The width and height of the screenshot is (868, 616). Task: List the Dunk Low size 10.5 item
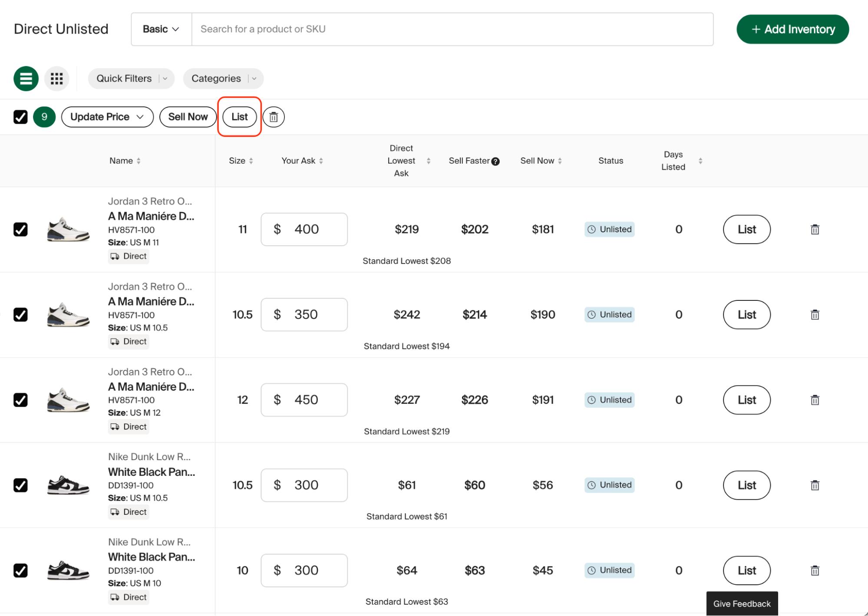coord(747,485)
